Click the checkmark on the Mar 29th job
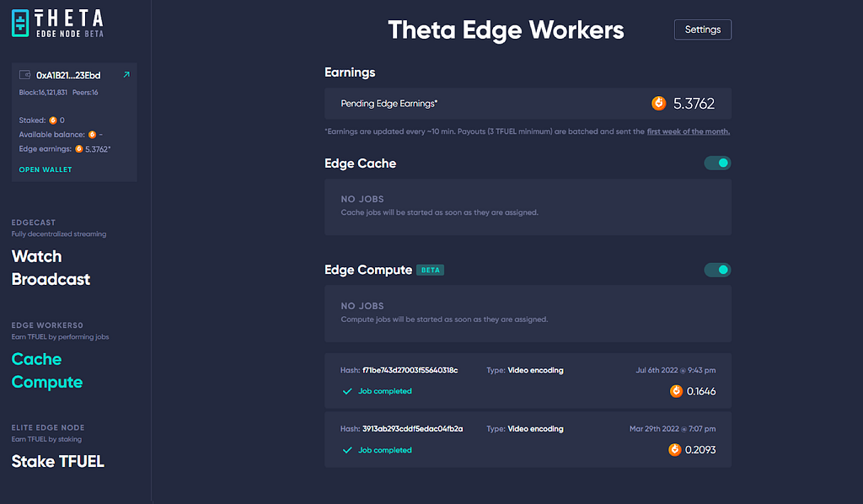The image size is (863, 504). click(x=346, y=450)
